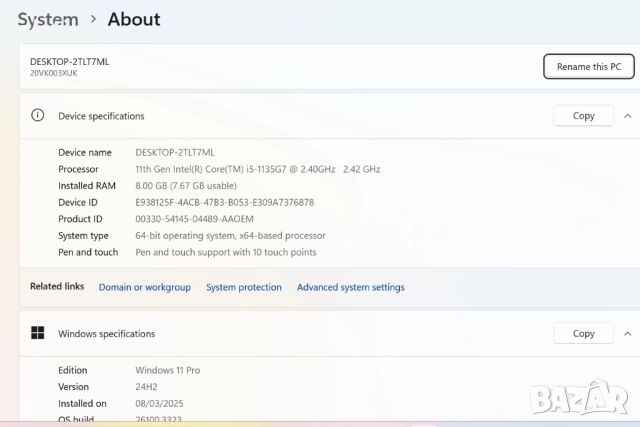
Task: Open the System protection link
Action: [244, 287]
